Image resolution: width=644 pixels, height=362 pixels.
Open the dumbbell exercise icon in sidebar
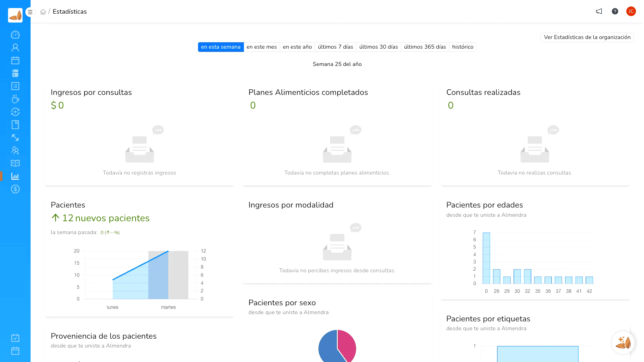pos(15,138)
